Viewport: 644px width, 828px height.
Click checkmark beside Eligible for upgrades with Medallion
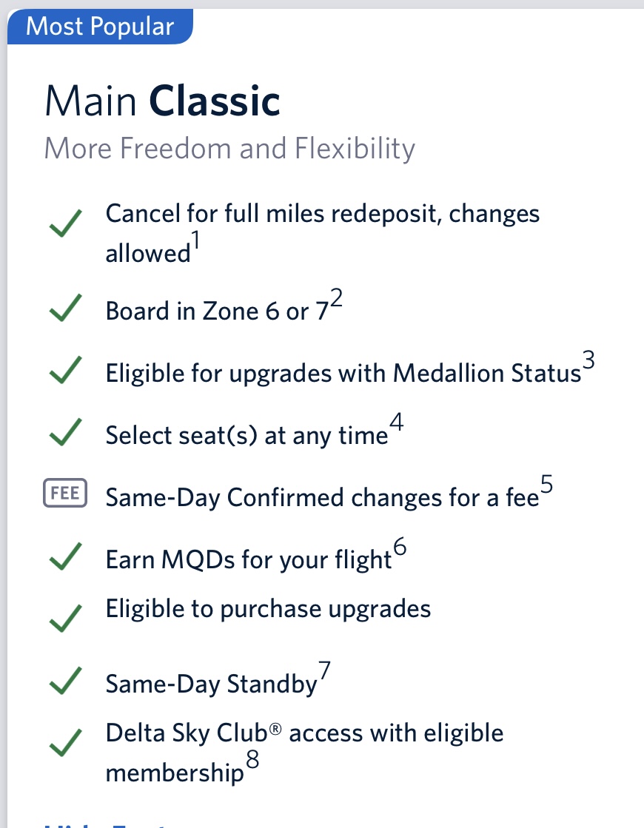[65, 370]
